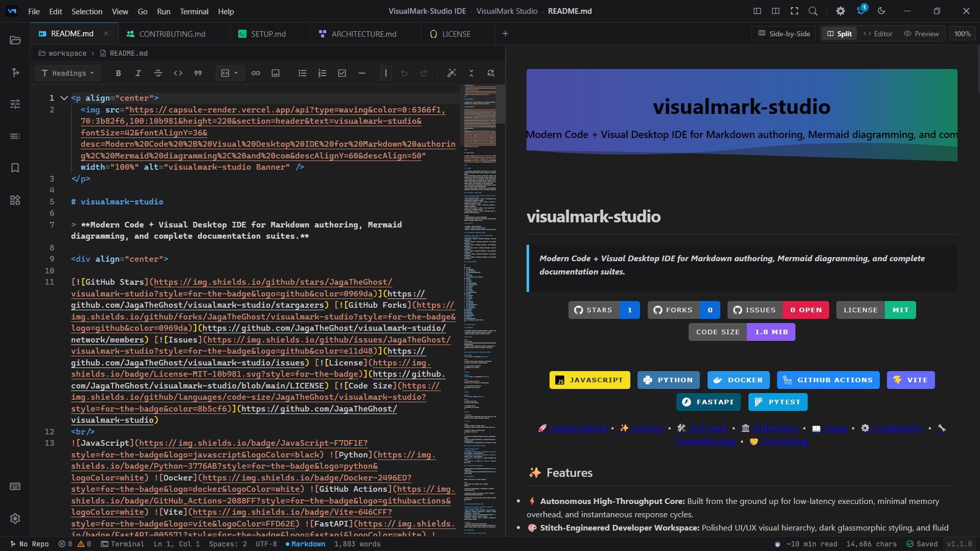
Task: Switch to Split view mode
Action: point(839,34)
